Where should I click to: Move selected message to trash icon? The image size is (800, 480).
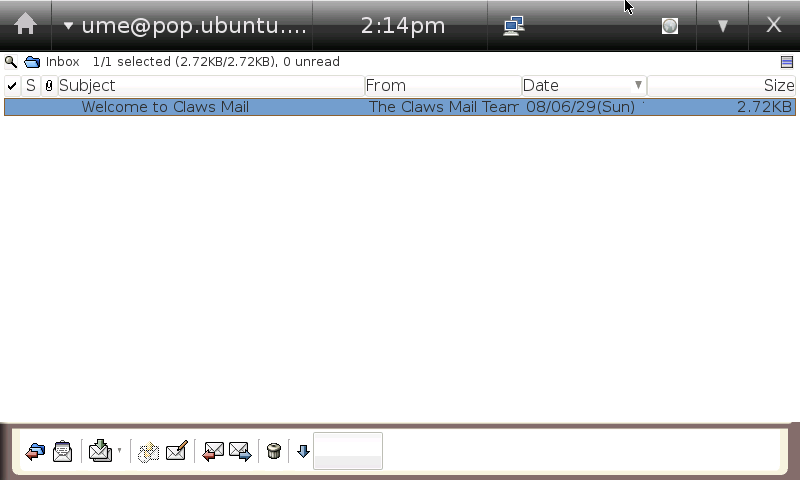pos(274,451)
